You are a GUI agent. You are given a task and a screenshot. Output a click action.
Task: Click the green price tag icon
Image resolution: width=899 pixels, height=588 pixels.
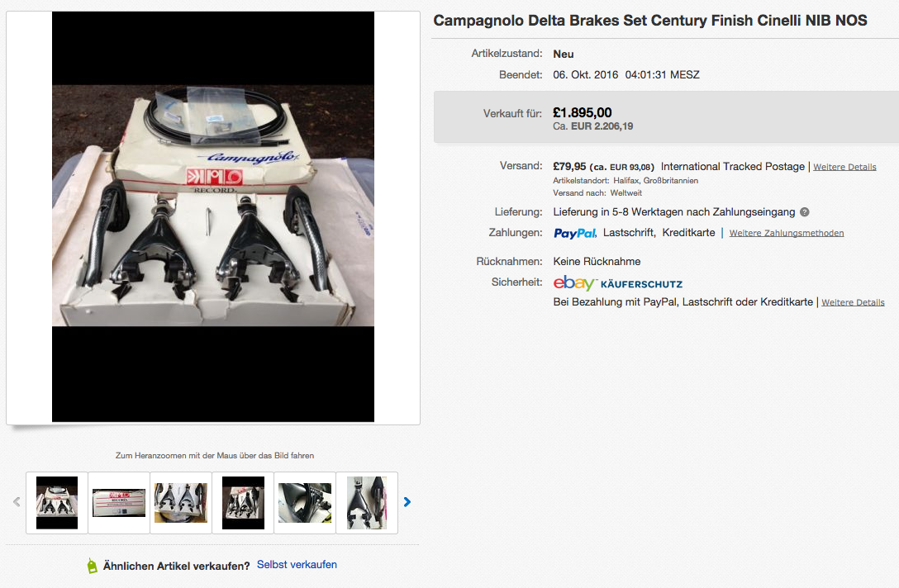point(93,566)
